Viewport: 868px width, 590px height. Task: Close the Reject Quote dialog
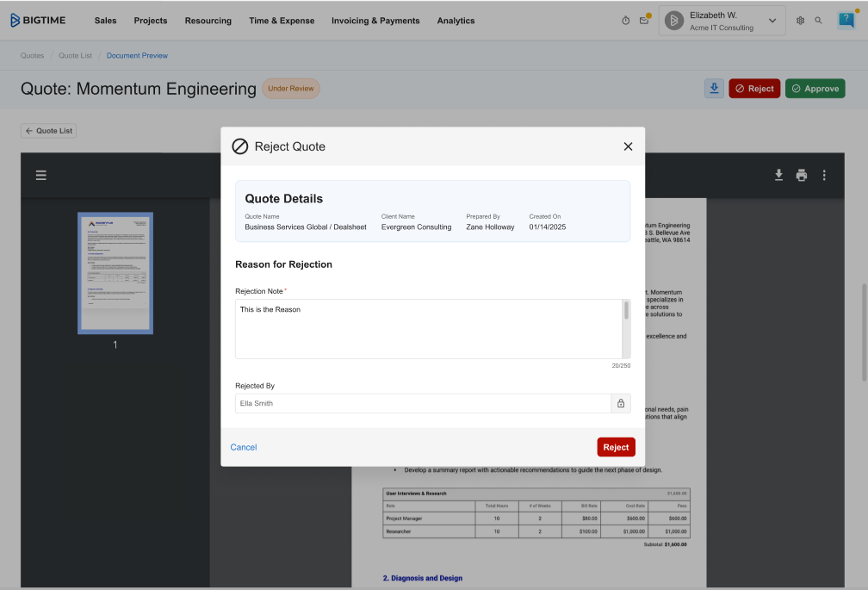tap(628, 146)
